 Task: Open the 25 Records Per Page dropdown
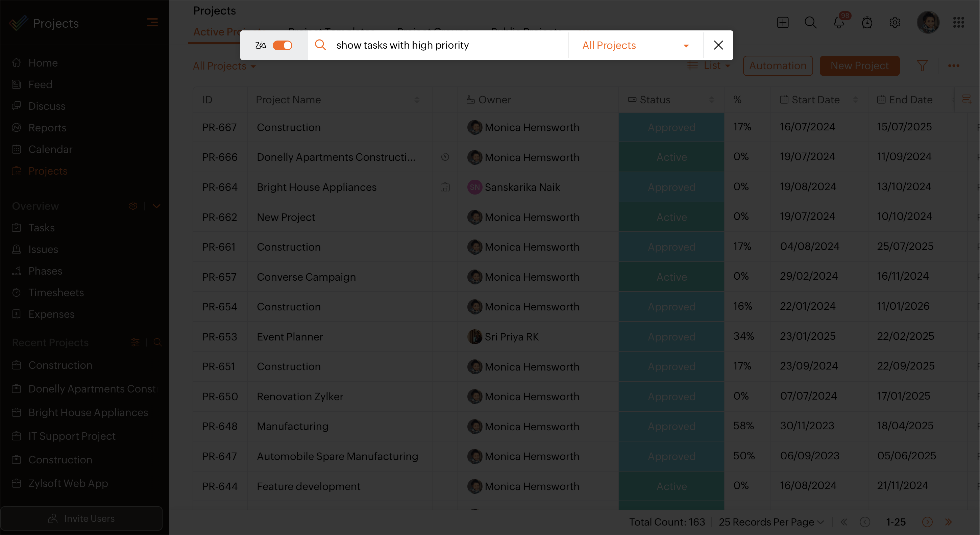(x=771, y=522)
